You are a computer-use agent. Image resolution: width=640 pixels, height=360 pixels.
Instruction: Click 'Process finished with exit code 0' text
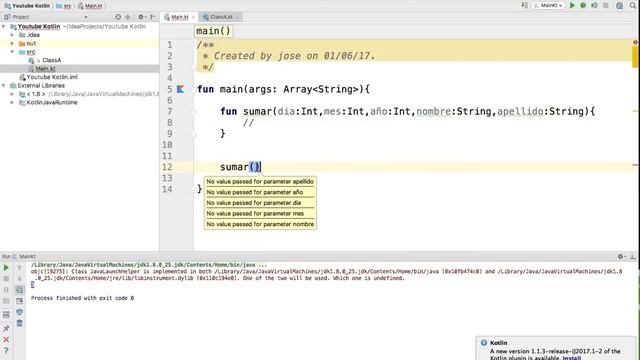(x=82, y=298)
